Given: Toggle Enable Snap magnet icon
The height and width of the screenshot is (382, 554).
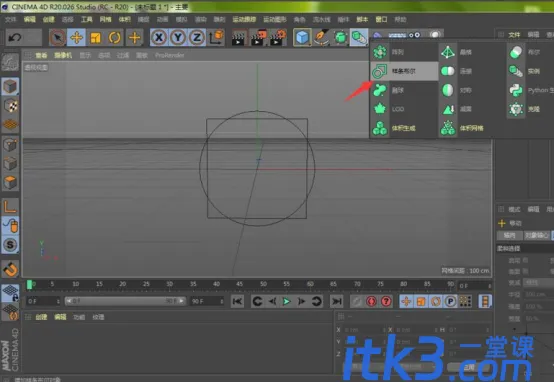Looking at the screenshot, I should click(x=10, y=269).
